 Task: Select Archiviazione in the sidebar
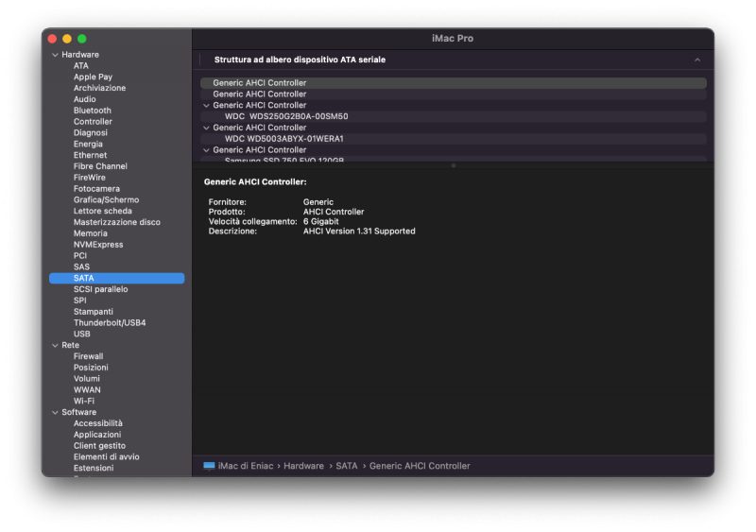99,88
